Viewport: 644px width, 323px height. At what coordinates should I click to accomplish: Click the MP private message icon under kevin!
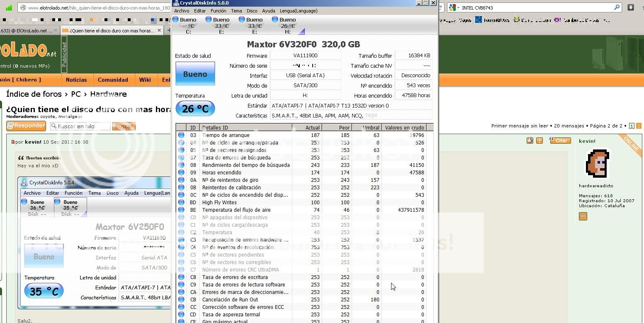pos(583,216)
